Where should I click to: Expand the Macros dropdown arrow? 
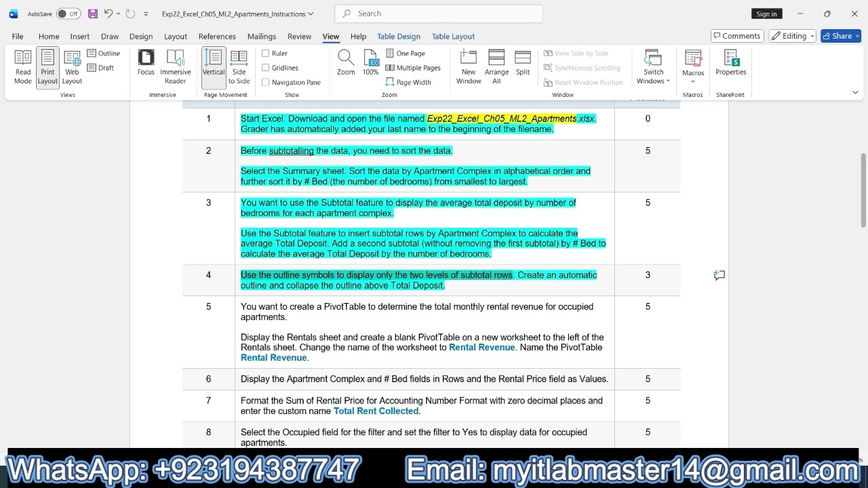[x=693, y=81]
